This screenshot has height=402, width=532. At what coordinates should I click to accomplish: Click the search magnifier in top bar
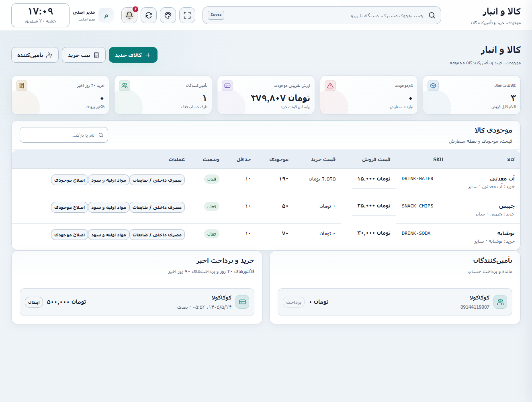pyautogui.click(x=432, y=15)
